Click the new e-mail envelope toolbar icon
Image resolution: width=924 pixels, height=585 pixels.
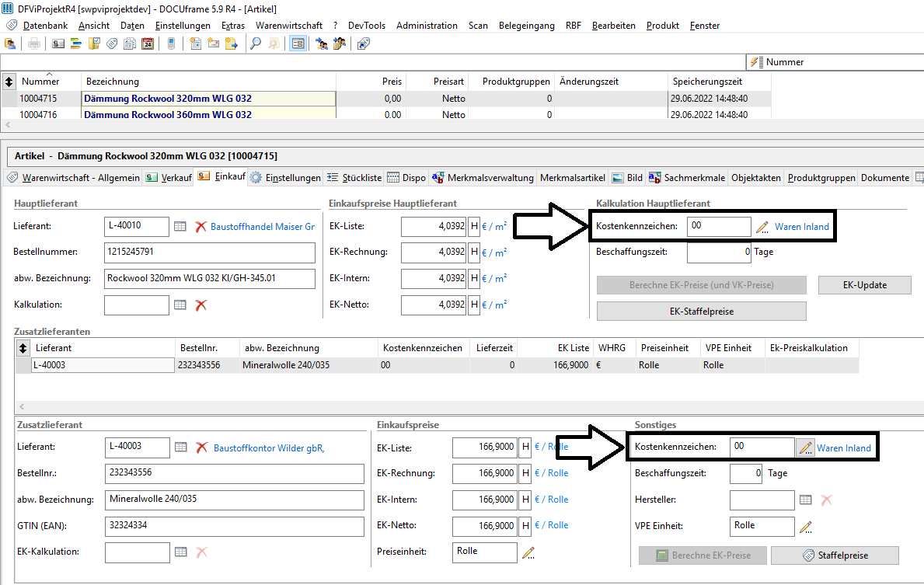tap(214, 44)
